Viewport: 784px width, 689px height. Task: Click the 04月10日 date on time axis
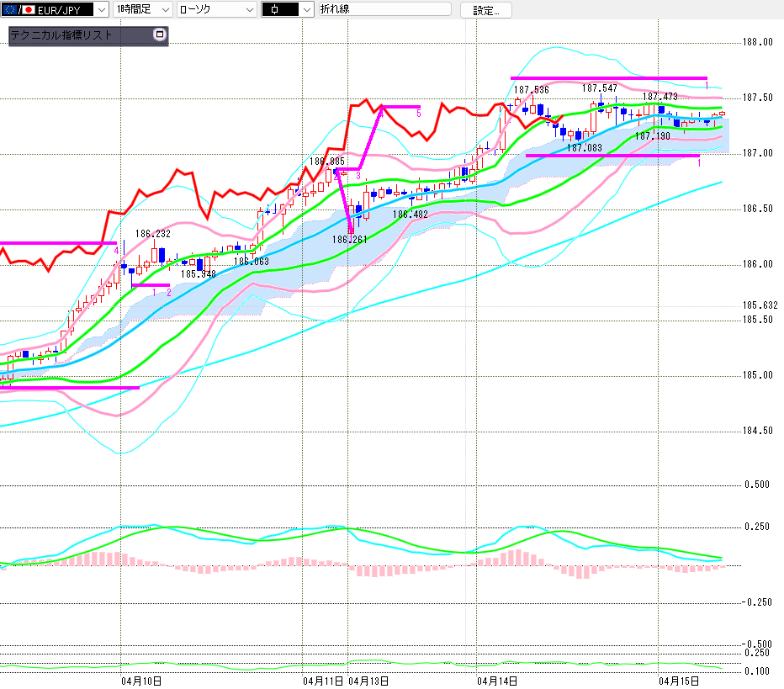tap(141, 680)
